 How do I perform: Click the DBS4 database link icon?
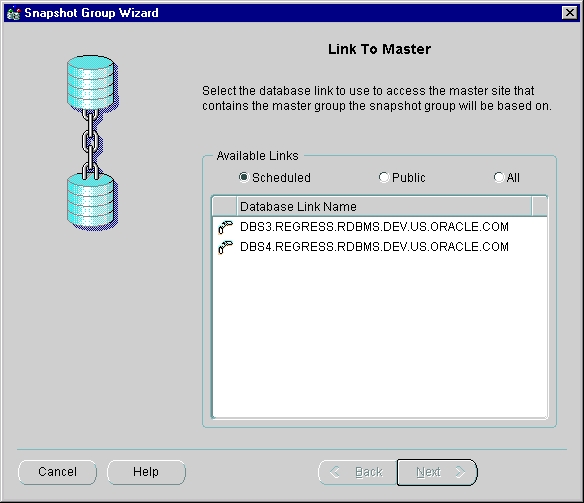(x=225, y=247)
